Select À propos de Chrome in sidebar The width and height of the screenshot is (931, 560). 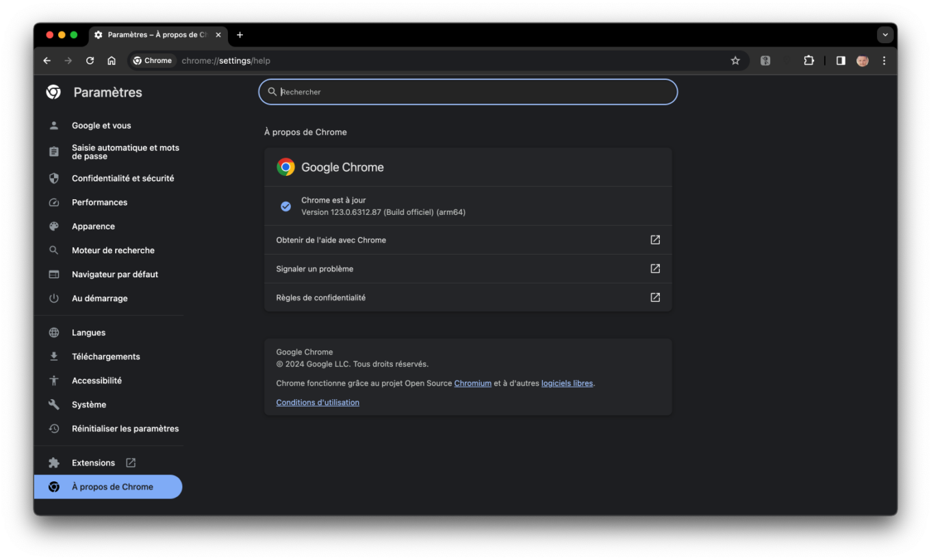(x=108, y=487)
